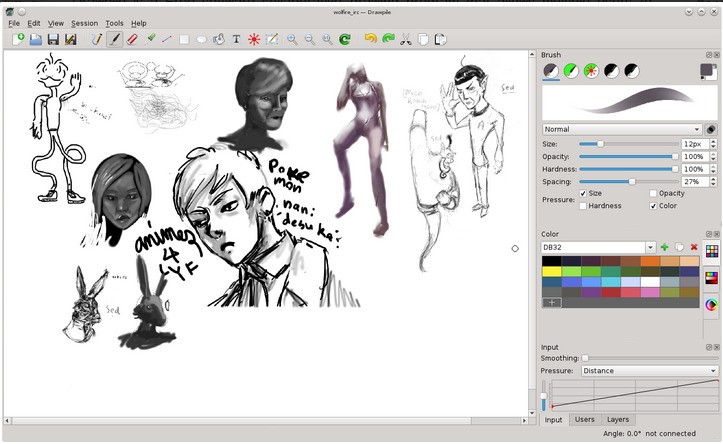This screenshot has height=444, width=723.
Task: Select the Rectangle tool
Action: point(184,40)
